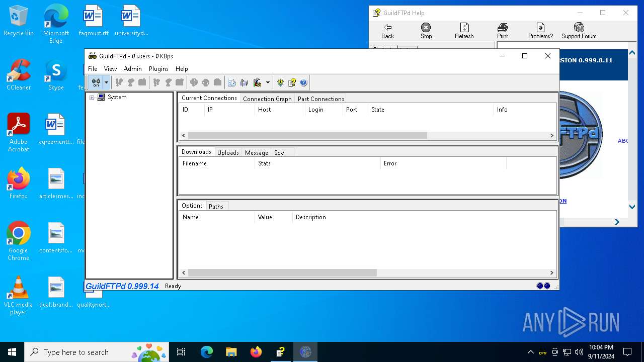Click scroll-down arrow in Help window
This screenshot has height=362, width=644.
coord(633,207)
